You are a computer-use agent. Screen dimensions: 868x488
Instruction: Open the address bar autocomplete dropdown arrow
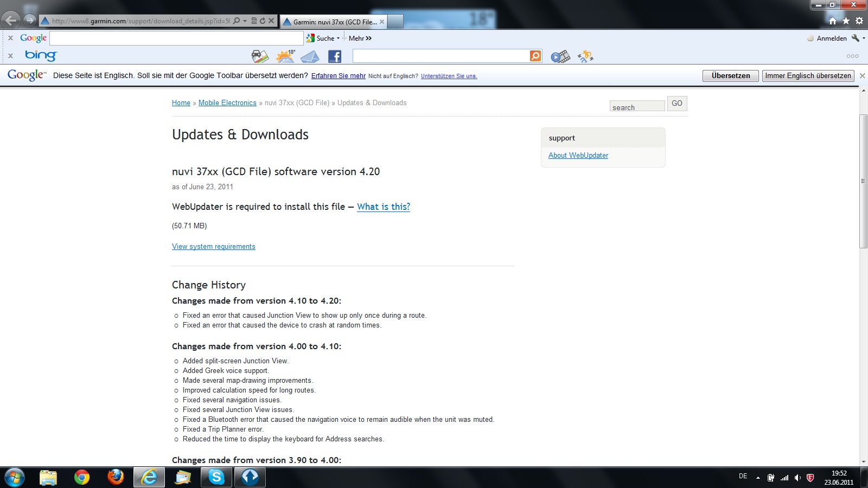[245, 21]
